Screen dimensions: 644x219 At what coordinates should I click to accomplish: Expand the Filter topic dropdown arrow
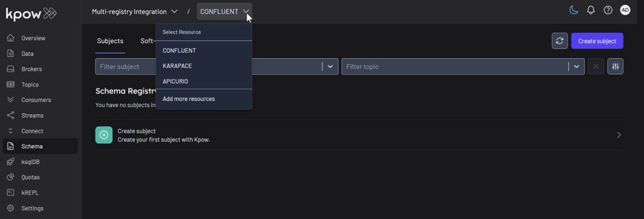click(x=576, y=66)
